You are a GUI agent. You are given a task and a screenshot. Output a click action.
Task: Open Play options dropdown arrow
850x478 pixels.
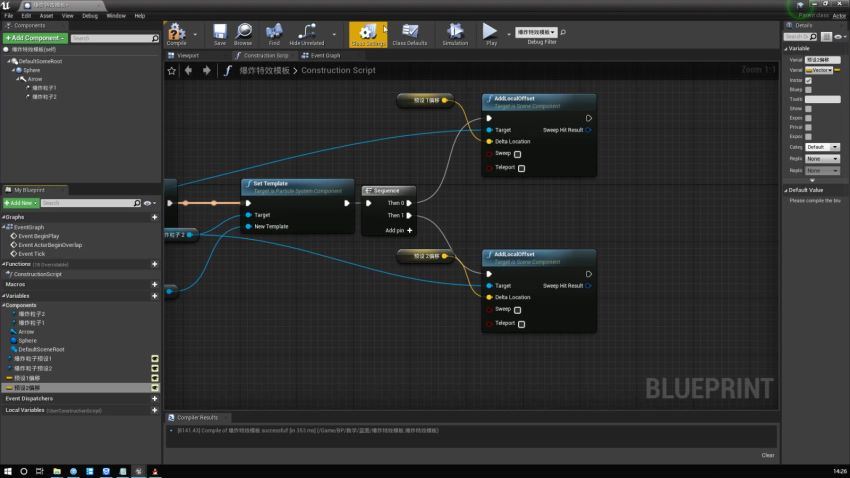click(508, 35)
